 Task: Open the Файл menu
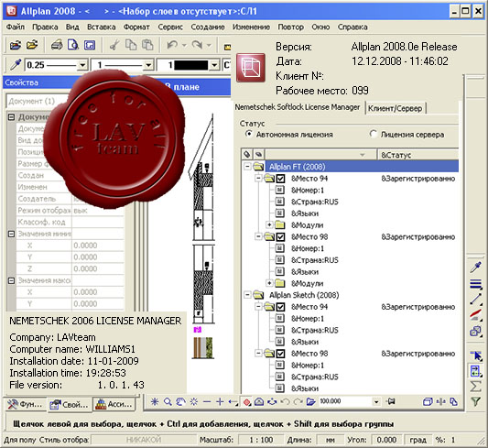pos(16,27)
